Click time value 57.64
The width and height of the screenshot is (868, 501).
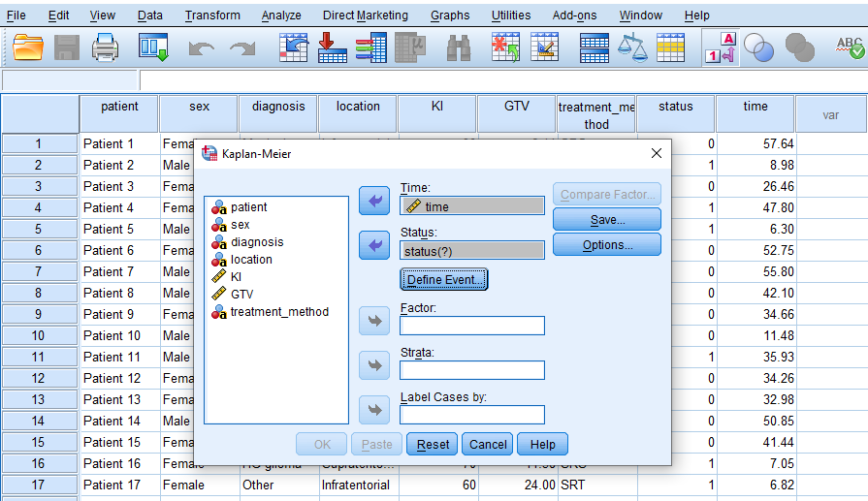click(x=755, y=143)
